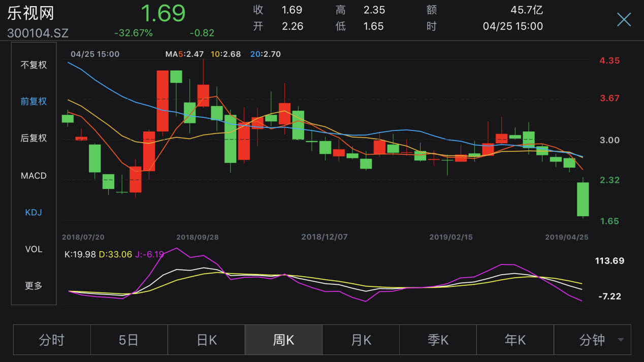Click the turnover value 45.7亿

pos(527,10)
